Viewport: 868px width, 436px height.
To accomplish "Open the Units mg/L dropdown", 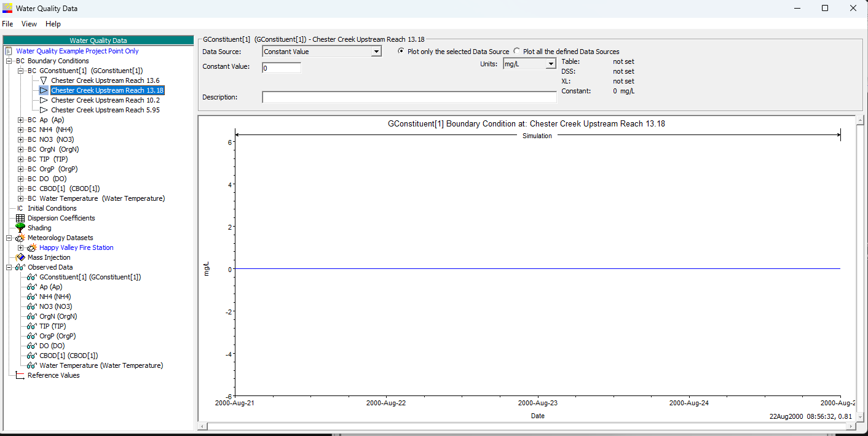I will pos(551,63).
